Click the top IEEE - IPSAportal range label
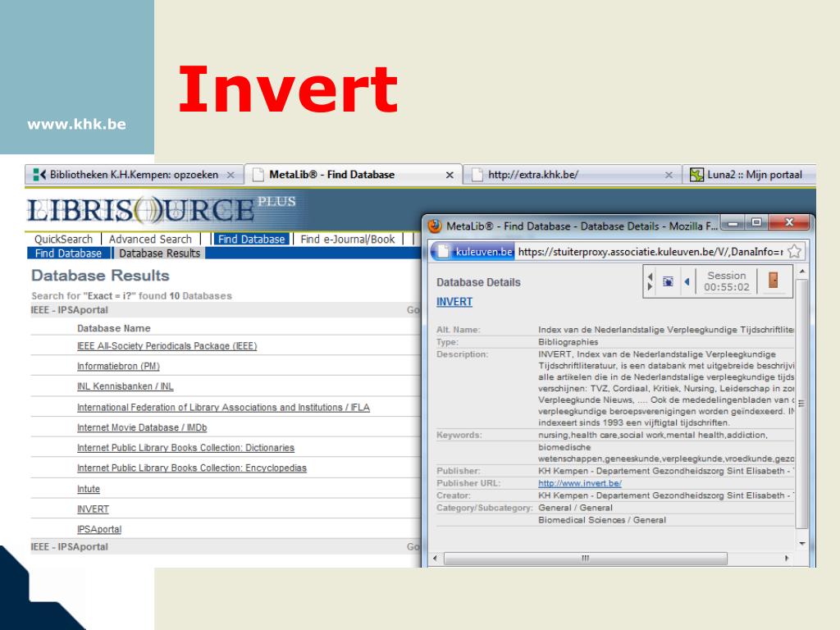840x630 pixels. coord(69,310)
